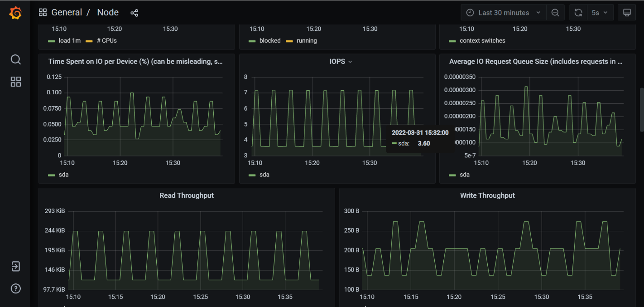Click the Node dashboard title breadcrumb
Screen dimensions: 644x307
(108, 13)
